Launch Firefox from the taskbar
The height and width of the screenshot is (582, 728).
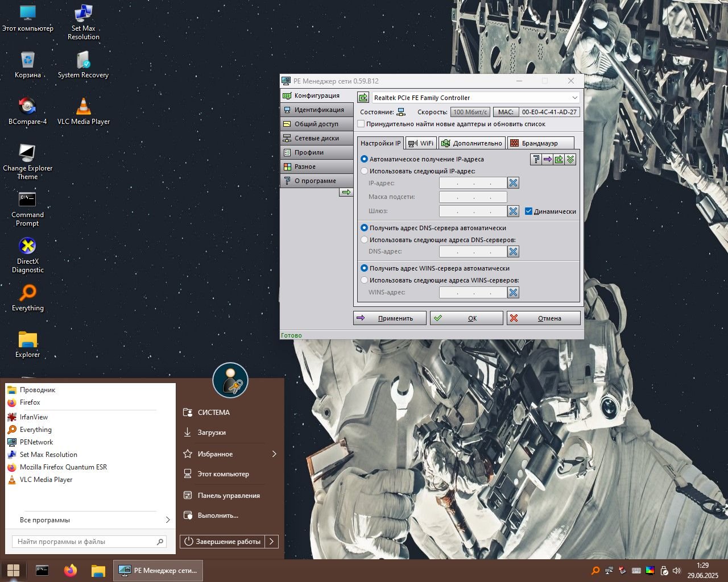71,571
